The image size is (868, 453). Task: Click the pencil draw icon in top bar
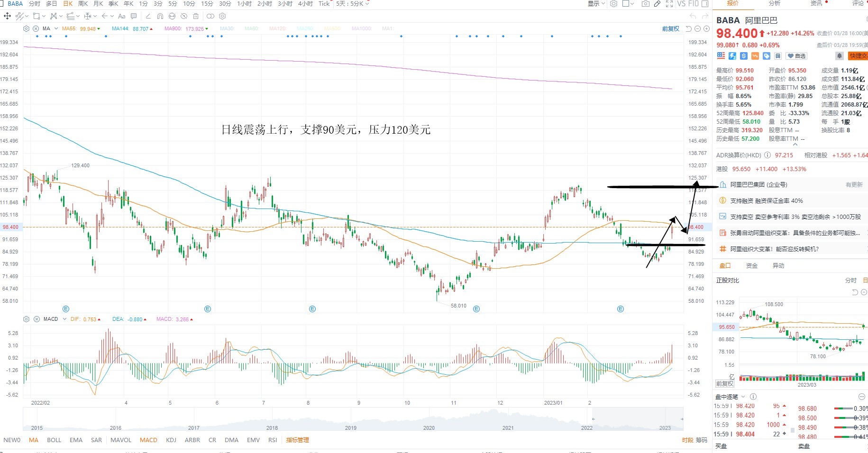click(657, 4)
